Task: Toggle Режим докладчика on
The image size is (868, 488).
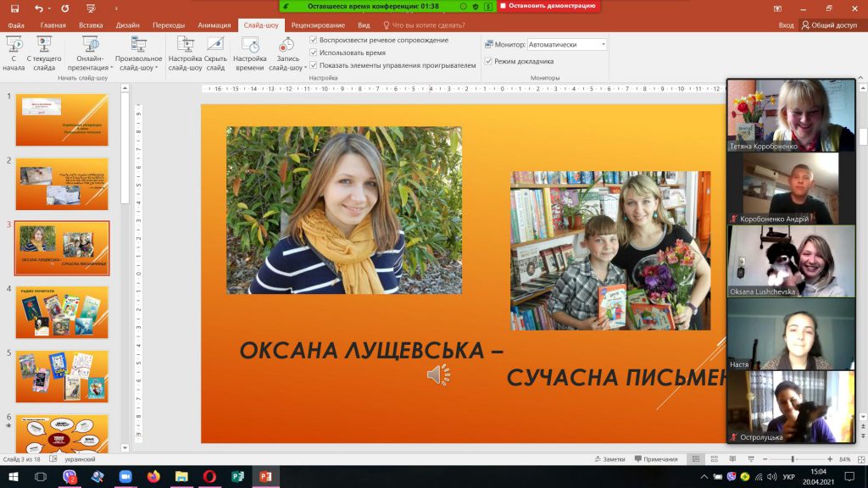Action: click(x=490, y=60)
